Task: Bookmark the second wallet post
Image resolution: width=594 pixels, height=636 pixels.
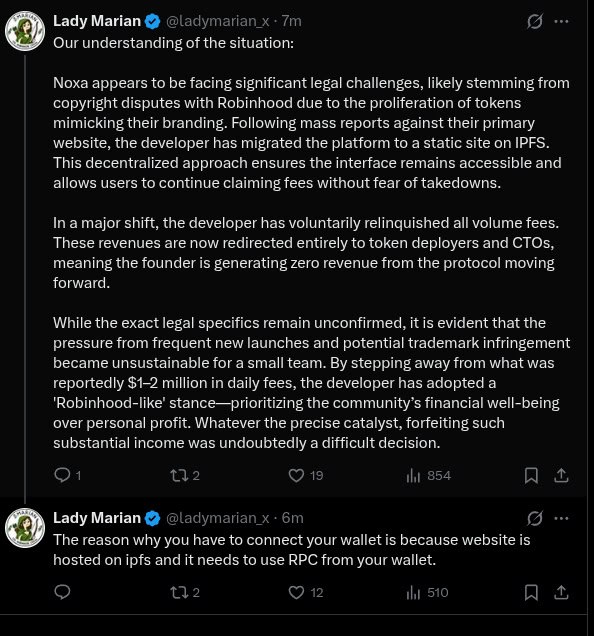Action: pos(531,593)
